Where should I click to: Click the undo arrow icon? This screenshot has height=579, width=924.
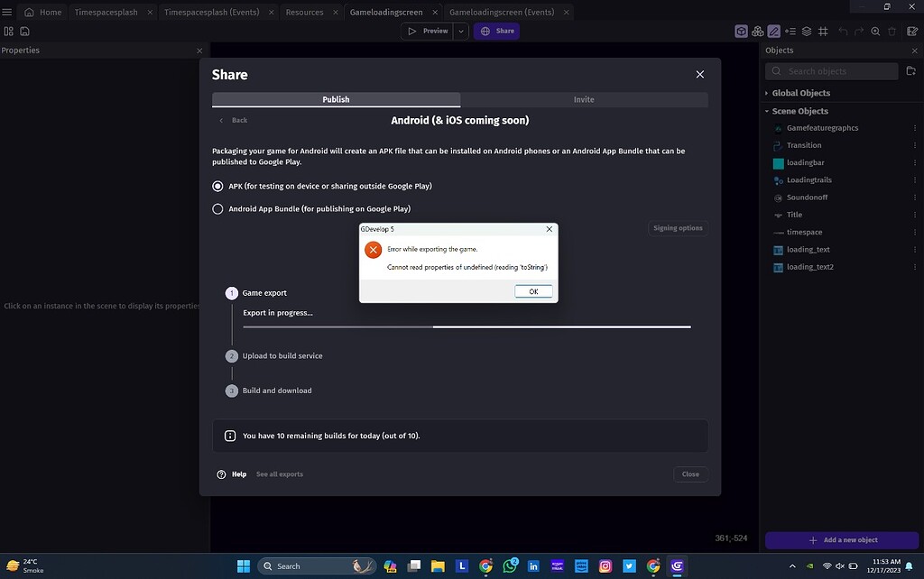click(842, 31)
